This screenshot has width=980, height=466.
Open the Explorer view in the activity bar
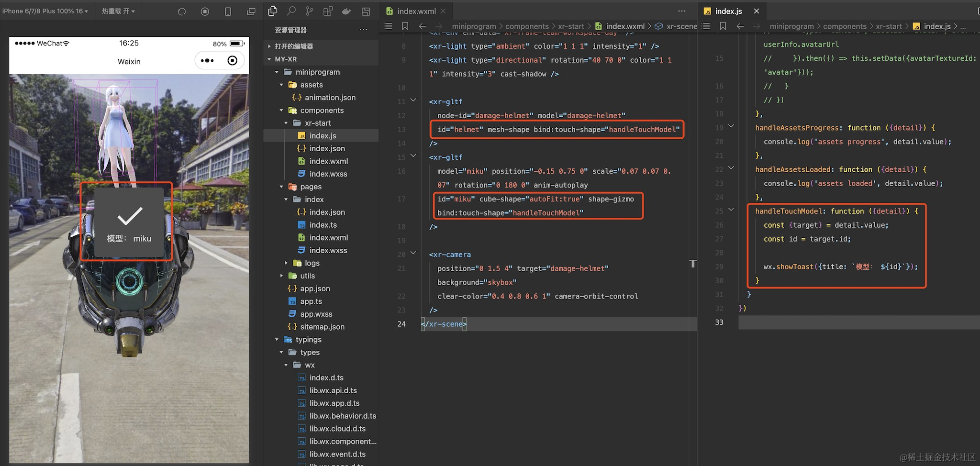click(x=272, y=11)
